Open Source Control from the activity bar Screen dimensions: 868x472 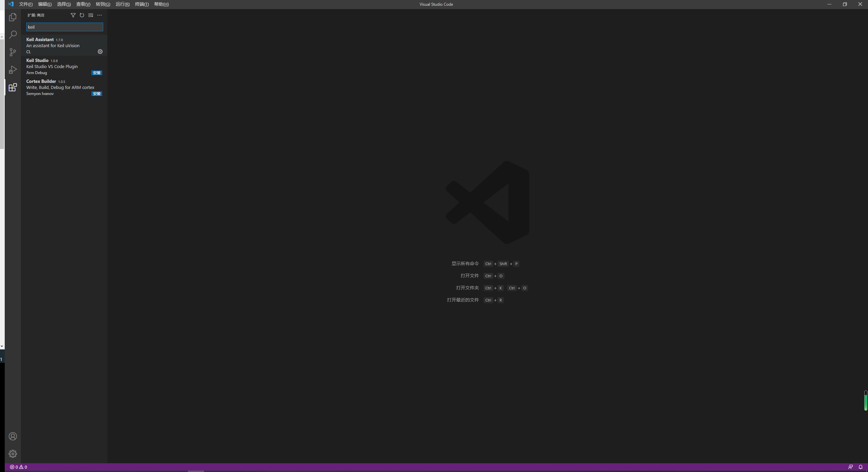[12, 52]
